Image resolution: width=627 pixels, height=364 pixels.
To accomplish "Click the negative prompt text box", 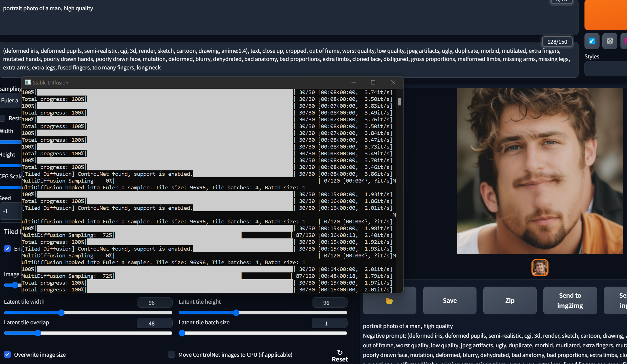I will [289, 59].
